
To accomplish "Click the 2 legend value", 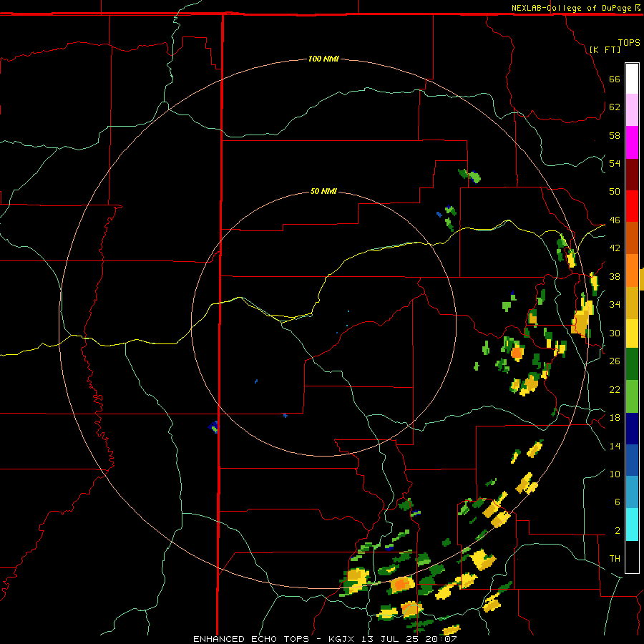I will [617, 531].
